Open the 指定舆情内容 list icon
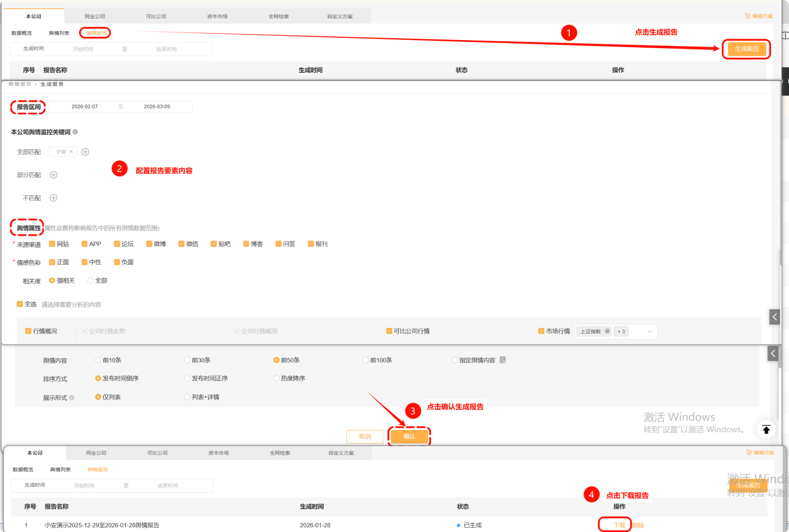This screenshot has width=789, height=532. (x=503, y=360)
